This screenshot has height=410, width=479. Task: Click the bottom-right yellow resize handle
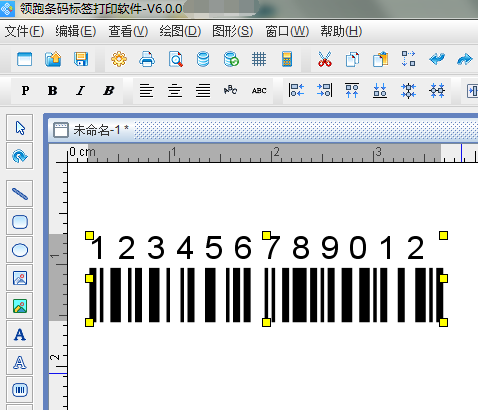[x=443, y=322]
